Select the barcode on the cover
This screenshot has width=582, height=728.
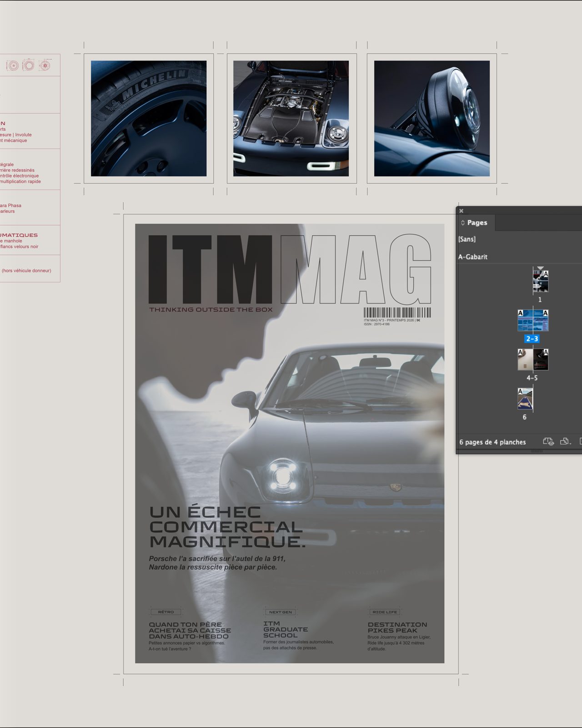[397, 313]
